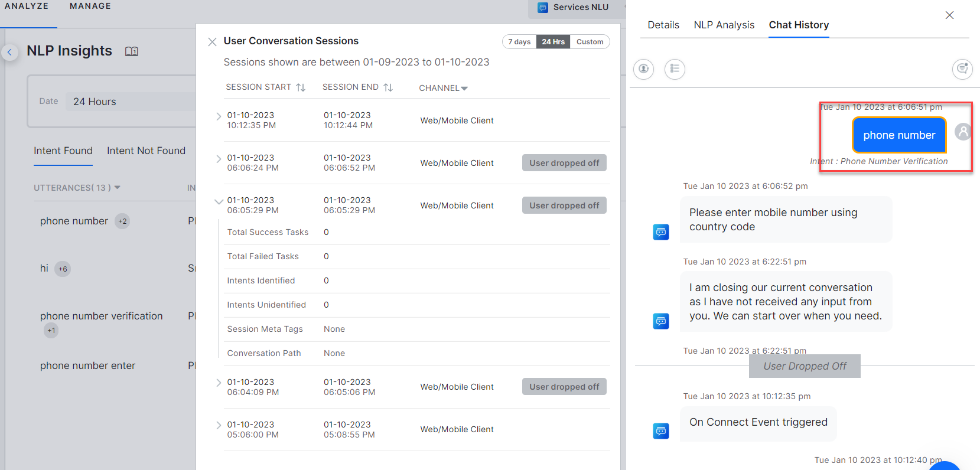Close the User Conversation Sessions panel

[212, 42]
